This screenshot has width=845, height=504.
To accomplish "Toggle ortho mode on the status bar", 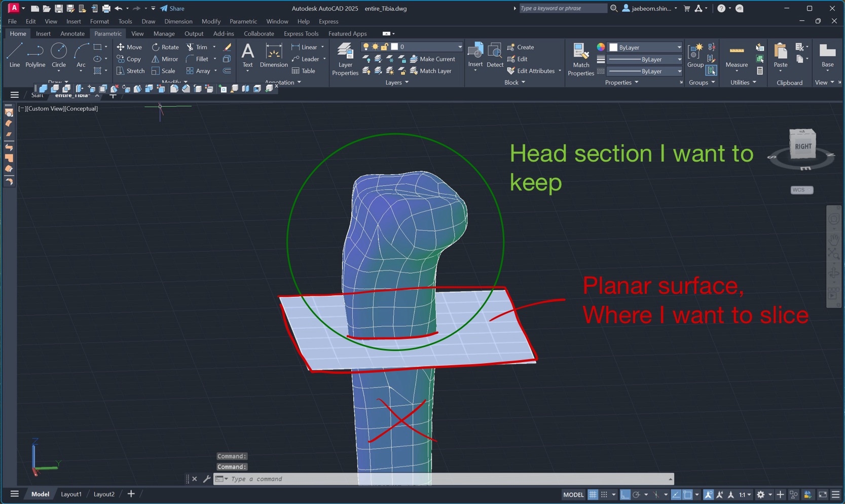I will [625, 494].
